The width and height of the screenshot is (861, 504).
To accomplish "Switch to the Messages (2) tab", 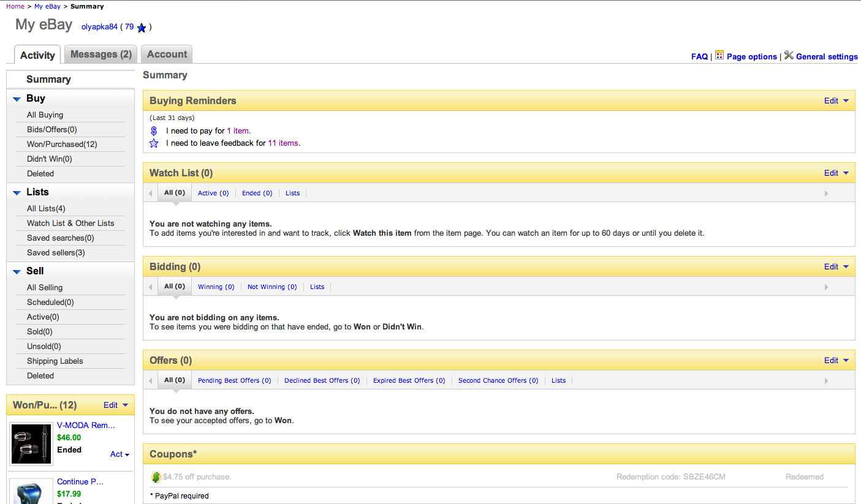I will (101, 55).
